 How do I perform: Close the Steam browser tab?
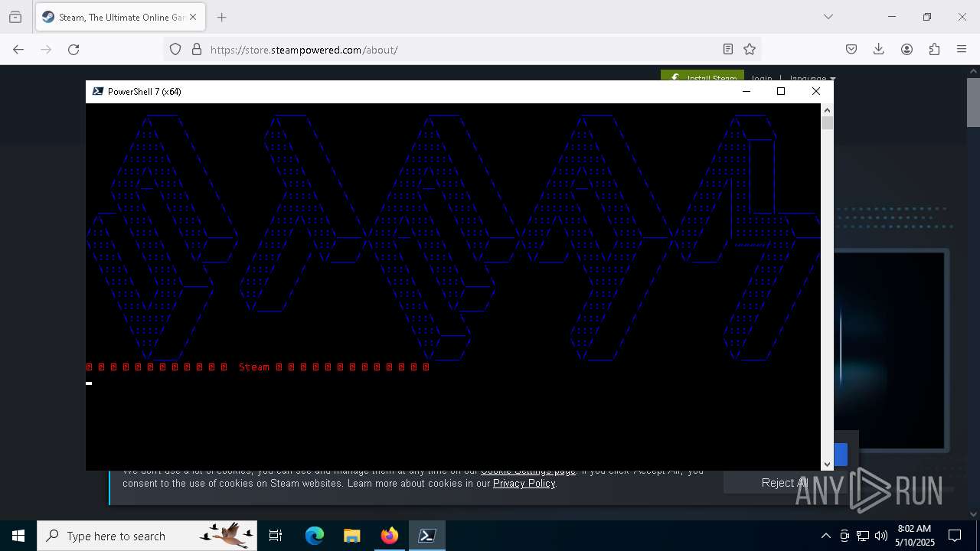193,17
